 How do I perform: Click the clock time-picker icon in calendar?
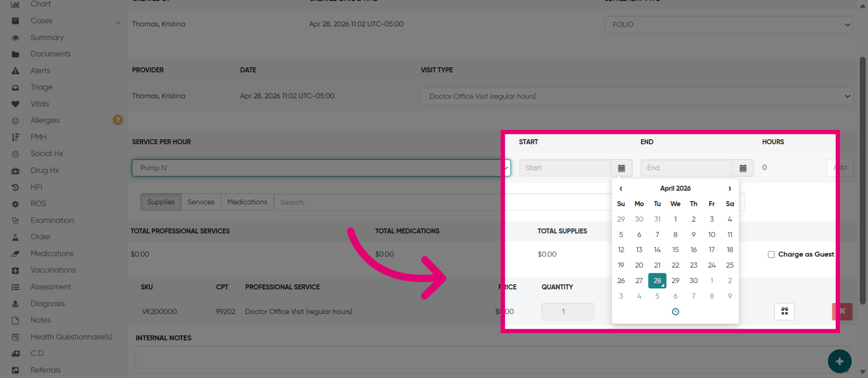pos(675,312)
